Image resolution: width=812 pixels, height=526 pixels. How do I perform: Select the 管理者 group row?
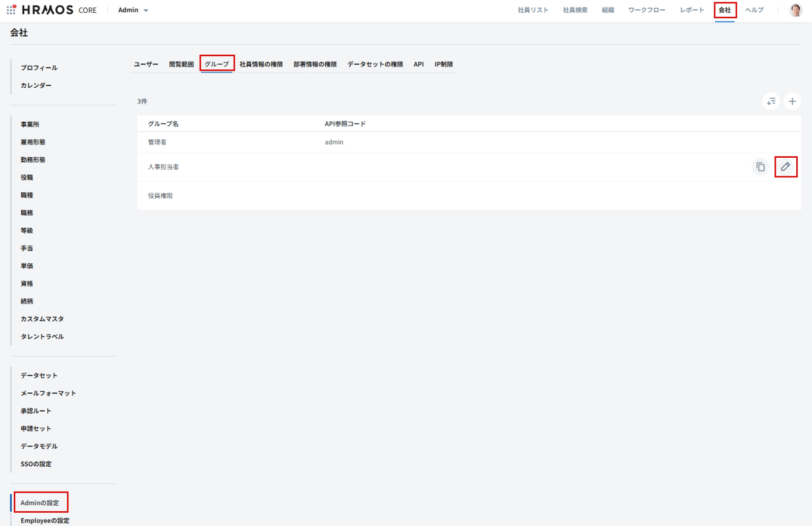tap(157, 142)
